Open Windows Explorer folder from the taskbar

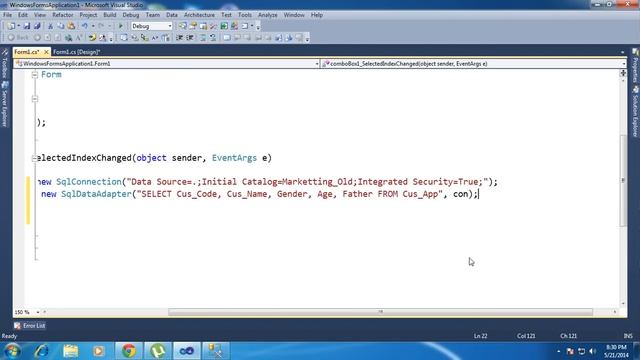click(71, 351)
